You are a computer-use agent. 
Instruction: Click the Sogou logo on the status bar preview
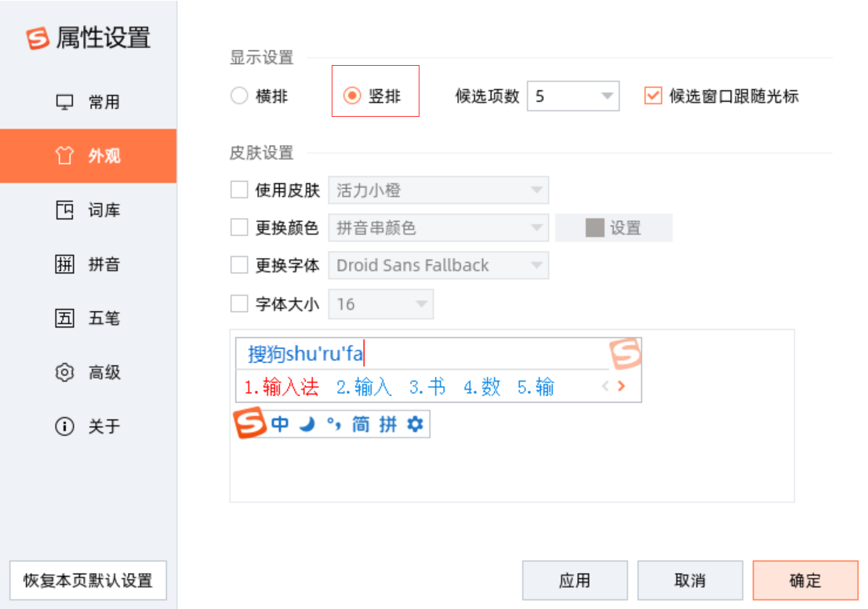point(249,423)
